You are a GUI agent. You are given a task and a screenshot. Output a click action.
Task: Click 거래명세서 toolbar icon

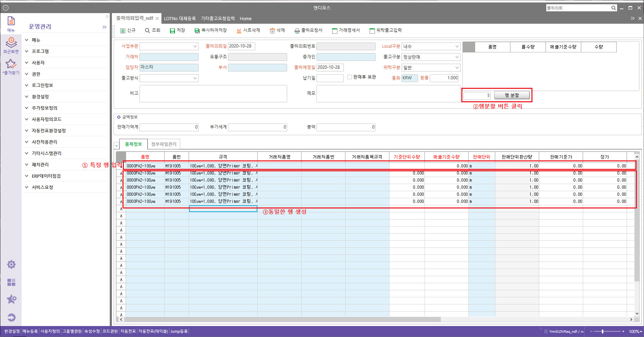(x=335, y=31)
